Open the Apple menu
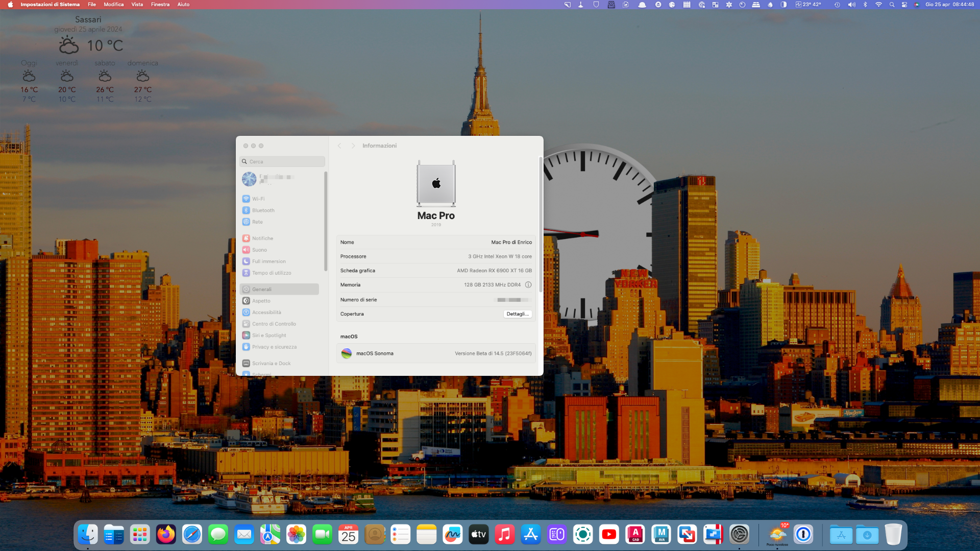 [10, 5]
